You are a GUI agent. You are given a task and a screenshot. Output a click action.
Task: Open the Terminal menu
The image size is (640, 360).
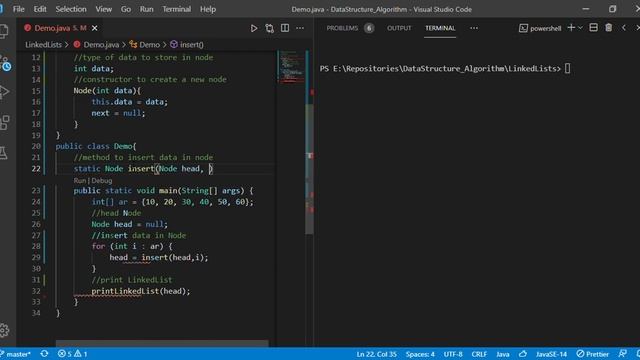(x=176, y=9)
